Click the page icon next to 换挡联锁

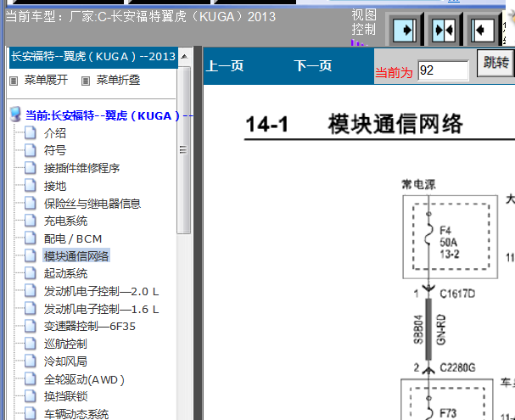coord(31,396)
